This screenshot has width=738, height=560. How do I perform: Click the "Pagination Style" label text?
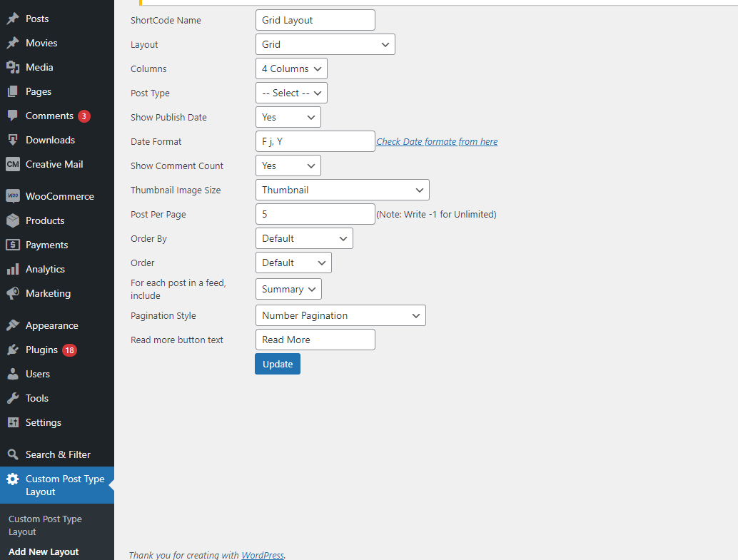point(163,316)
